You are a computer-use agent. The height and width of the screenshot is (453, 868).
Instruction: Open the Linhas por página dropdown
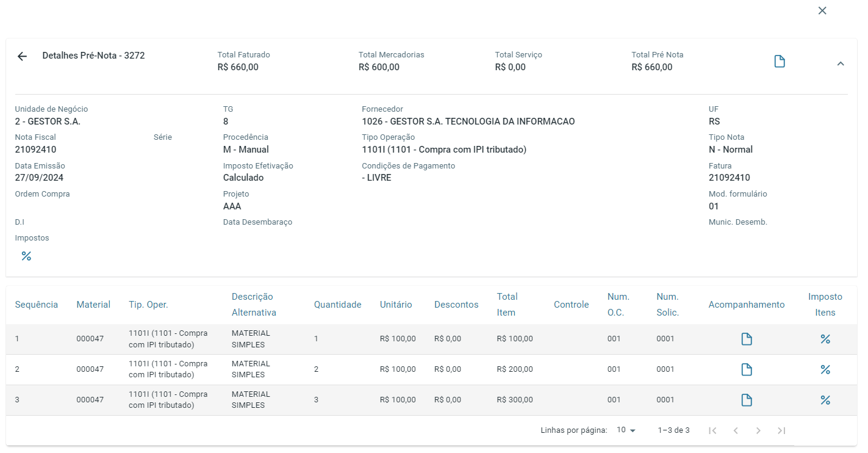(x=626, y=430)
